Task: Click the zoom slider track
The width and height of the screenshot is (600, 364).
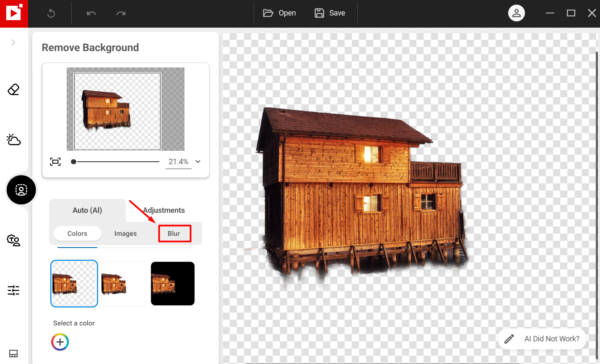Action: pyautogui.click(x=115, y=162)
